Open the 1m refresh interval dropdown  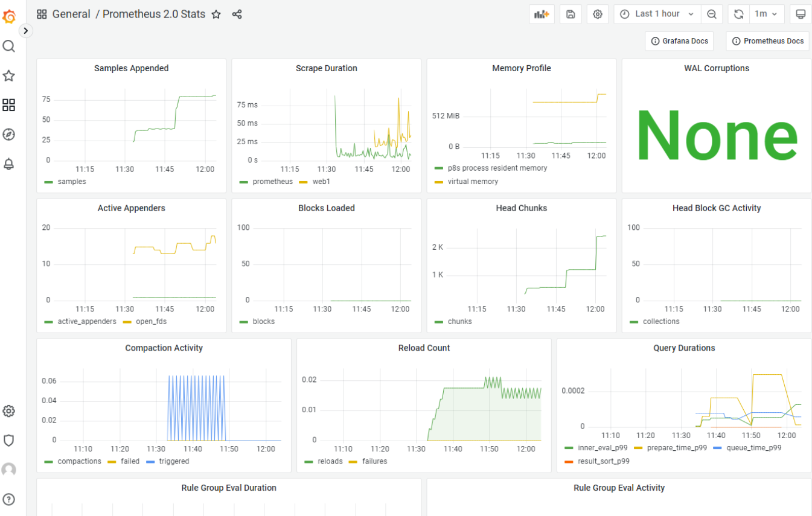(x=766, y=14)
